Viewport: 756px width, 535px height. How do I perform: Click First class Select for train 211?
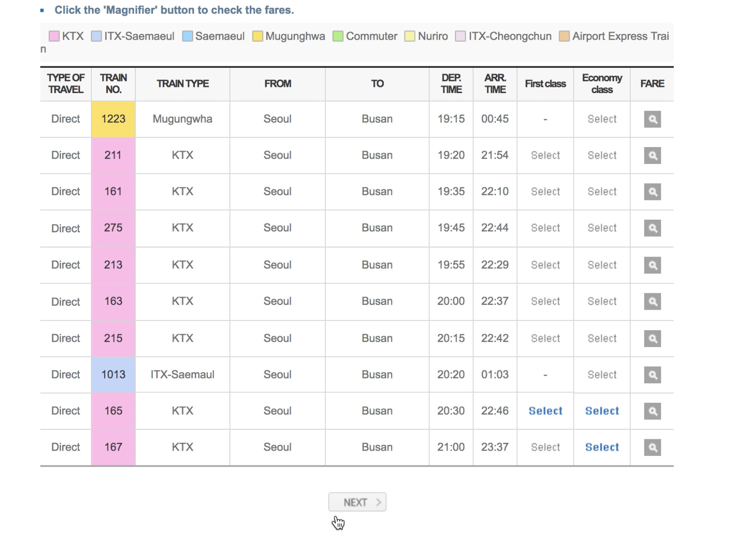point(545,155)
